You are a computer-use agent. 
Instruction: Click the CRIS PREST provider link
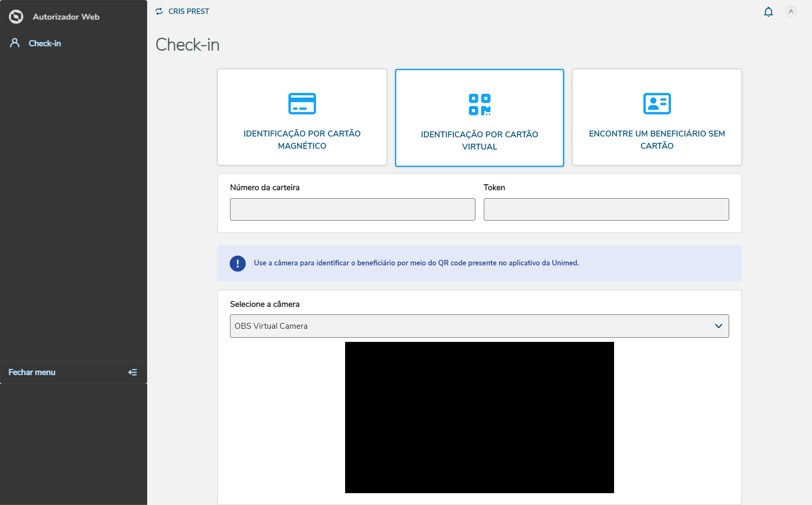(189, 11)
